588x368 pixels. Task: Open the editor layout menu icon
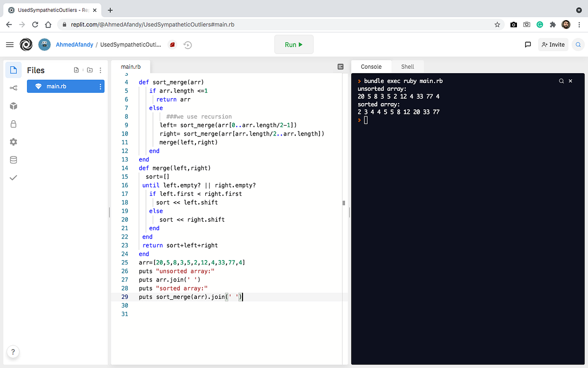[x=340, y=66]
